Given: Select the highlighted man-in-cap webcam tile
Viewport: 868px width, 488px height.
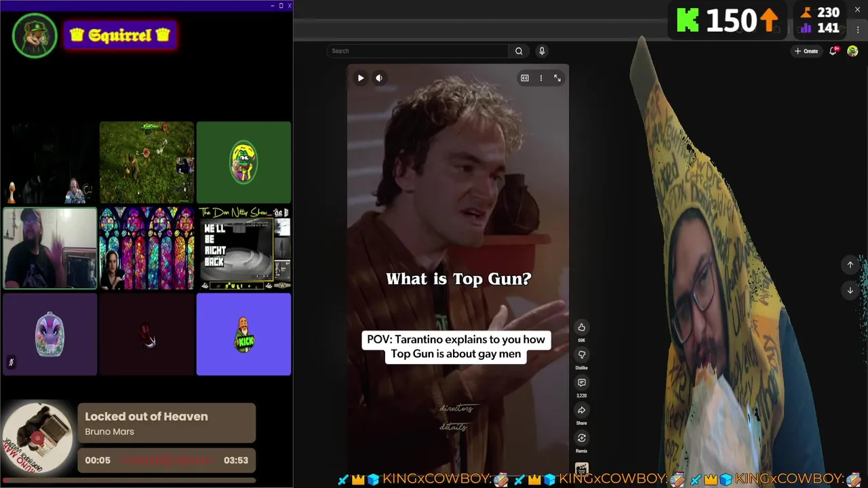Looking at the screenshot, I should pos(50,249).
